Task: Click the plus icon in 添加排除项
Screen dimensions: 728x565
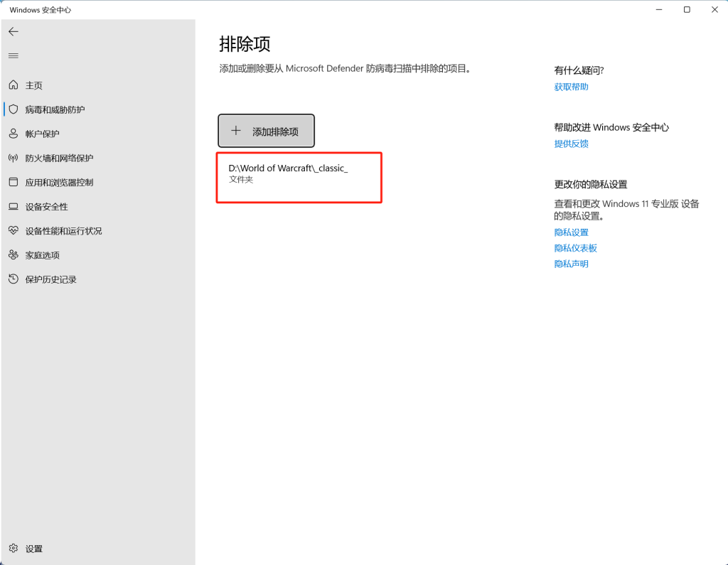Action: 236,131
